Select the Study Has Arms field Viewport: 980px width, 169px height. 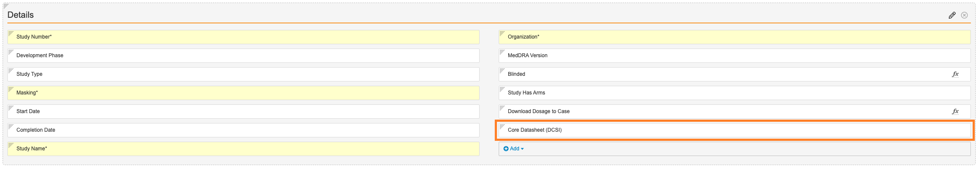[735, 93]
